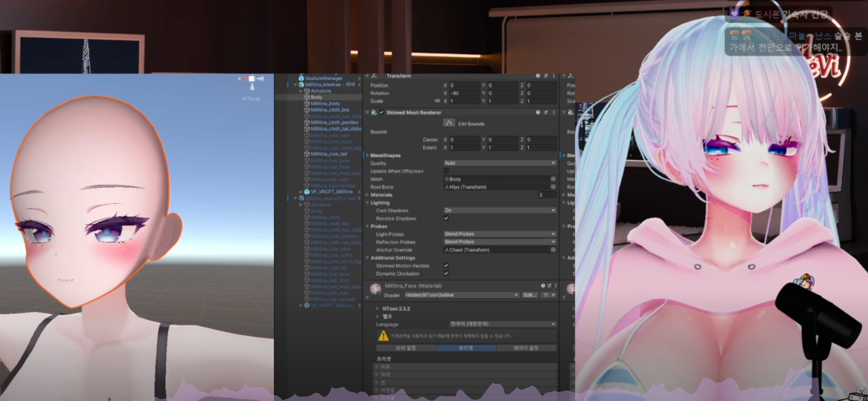
Task: Click the Edit Bounds tool icon
Action: click(449, 123)
